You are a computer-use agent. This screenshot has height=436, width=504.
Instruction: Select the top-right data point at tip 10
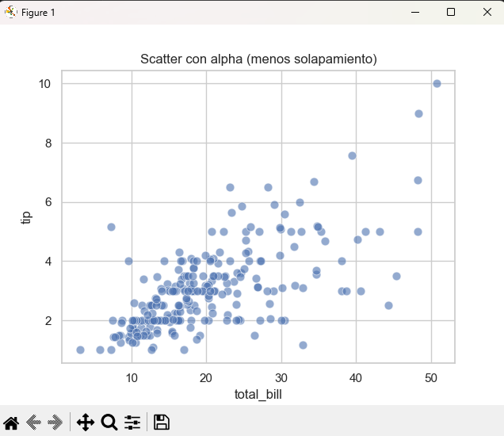tap(437, 83)
